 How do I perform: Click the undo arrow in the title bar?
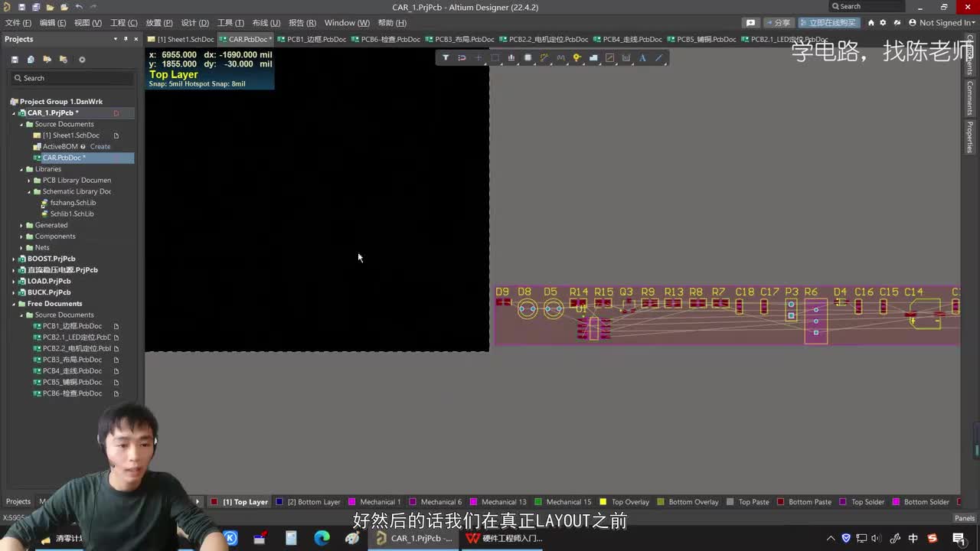(x=79, y=7)
